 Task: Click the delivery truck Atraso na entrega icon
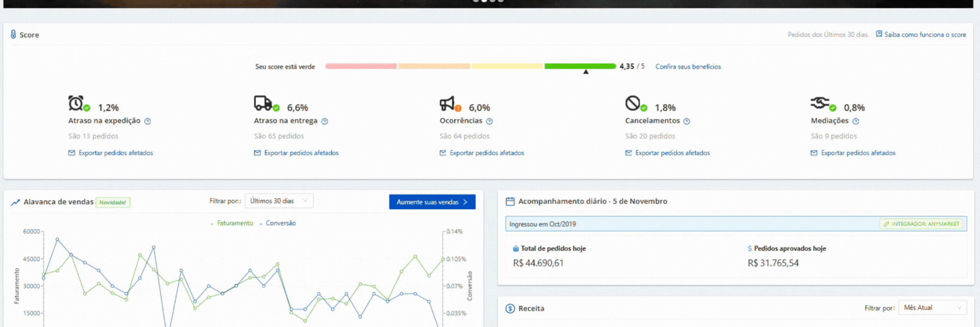tap(262, 102)
